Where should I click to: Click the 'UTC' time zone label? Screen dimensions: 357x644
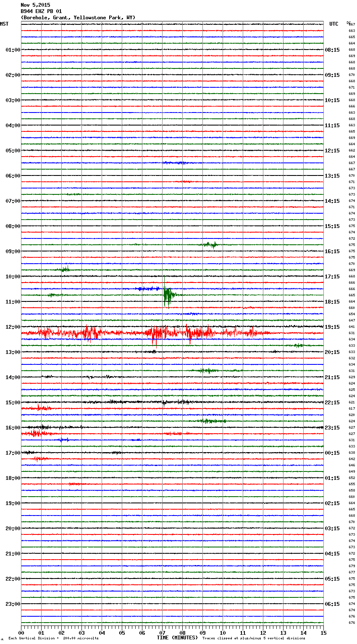tap(333, 24)
